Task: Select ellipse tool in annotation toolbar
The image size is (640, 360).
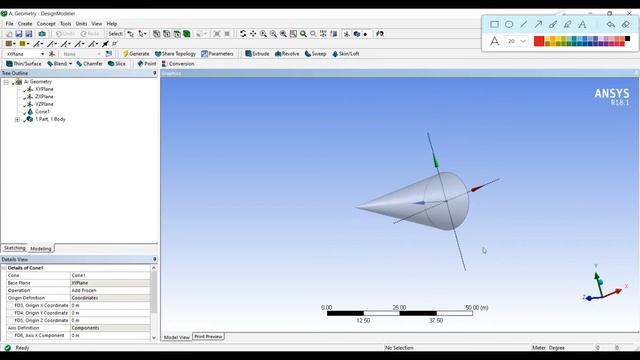Action: pos(509,24)
